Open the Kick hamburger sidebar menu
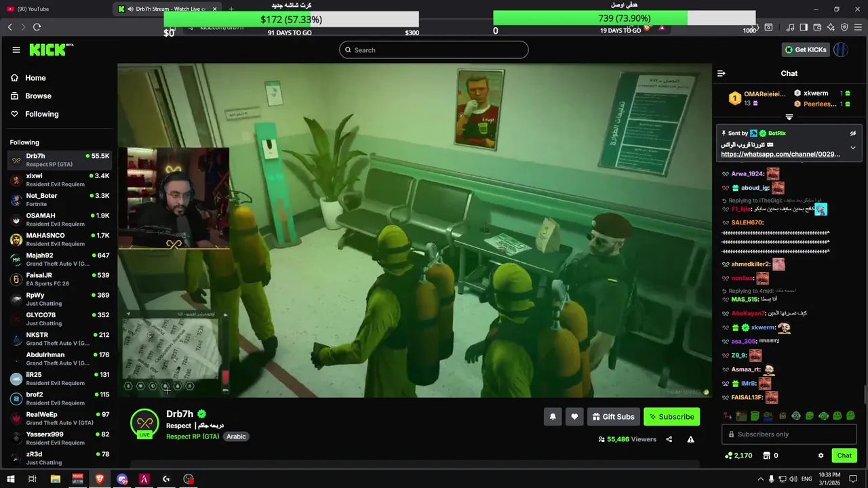868x488 pixels. (x=16, y=49)
